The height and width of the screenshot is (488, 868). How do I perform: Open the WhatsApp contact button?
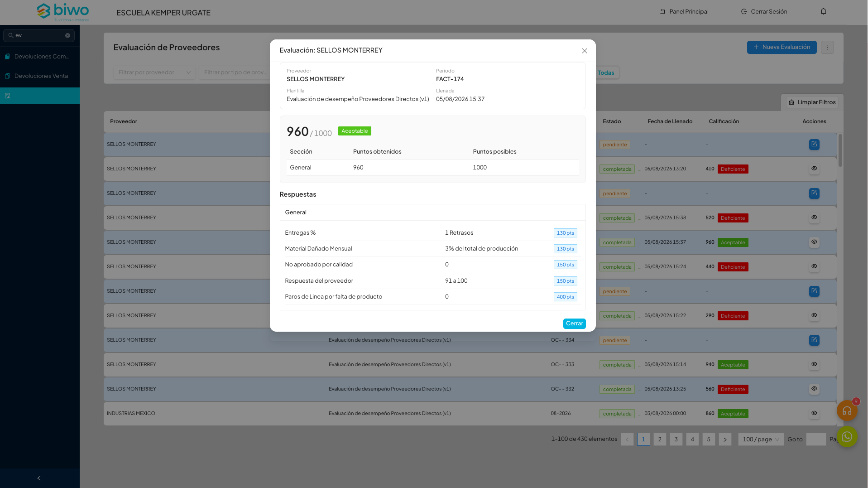pos(847,437)
